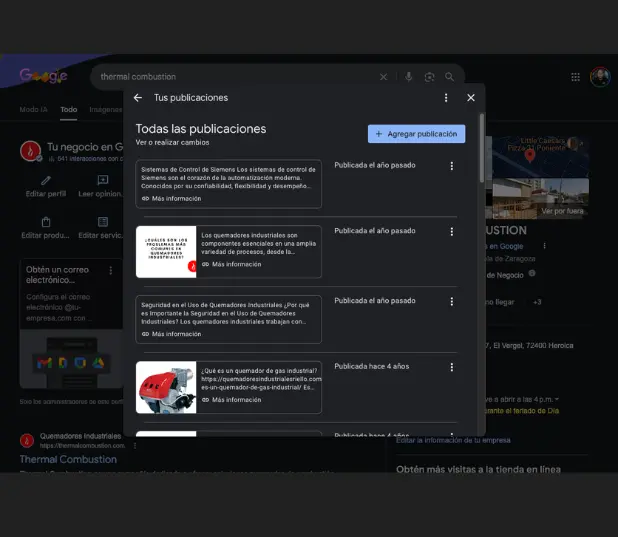Open options next to thermalcombustion.com result URL

point(135,446)
